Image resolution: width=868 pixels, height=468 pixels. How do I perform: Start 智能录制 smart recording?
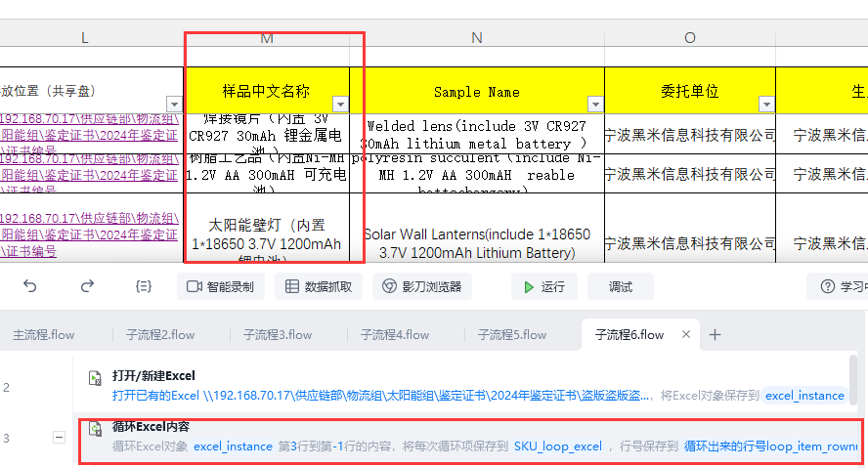coord(220,286)
